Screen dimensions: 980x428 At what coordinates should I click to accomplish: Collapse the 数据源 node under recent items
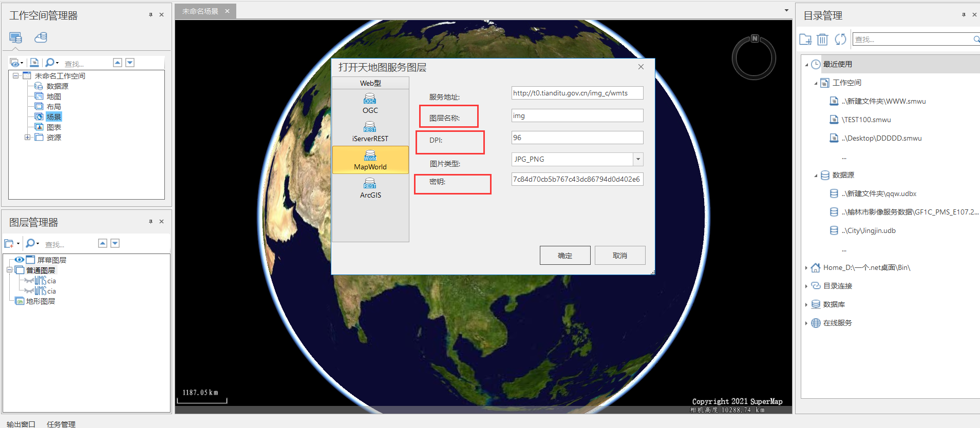click(x=816, y=176)
